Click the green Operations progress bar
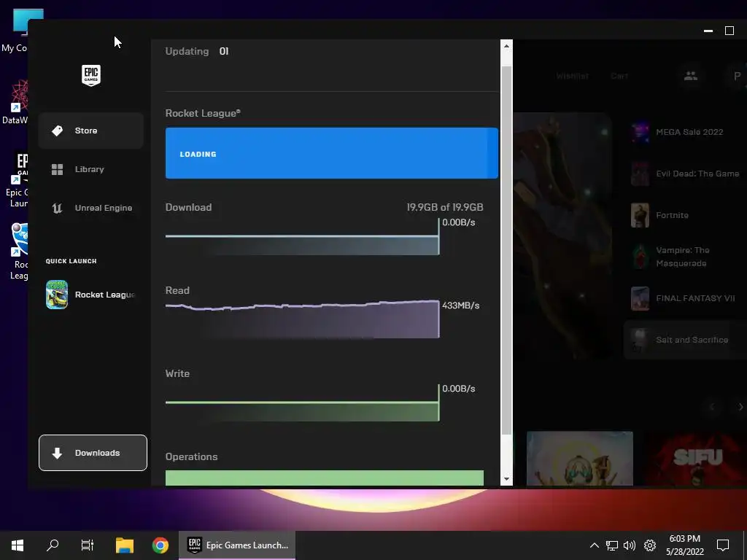Viewport: 747px width, 560px height. (x=325, y=478)
